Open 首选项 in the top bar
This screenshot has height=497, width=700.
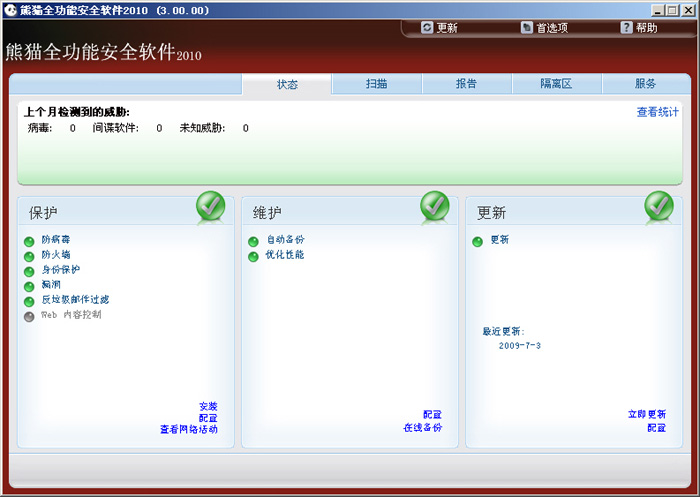(x=552, y=28)
